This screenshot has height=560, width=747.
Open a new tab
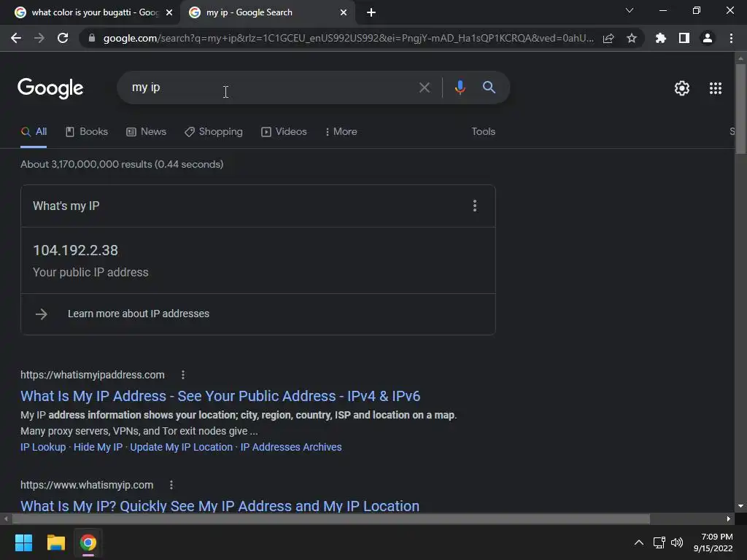(x=371, y=12)
